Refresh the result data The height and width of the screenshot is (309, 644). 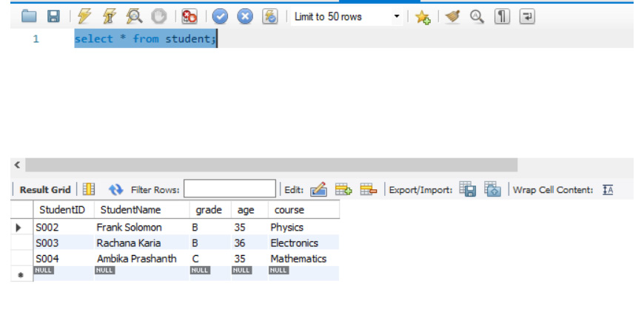[115, 189]
